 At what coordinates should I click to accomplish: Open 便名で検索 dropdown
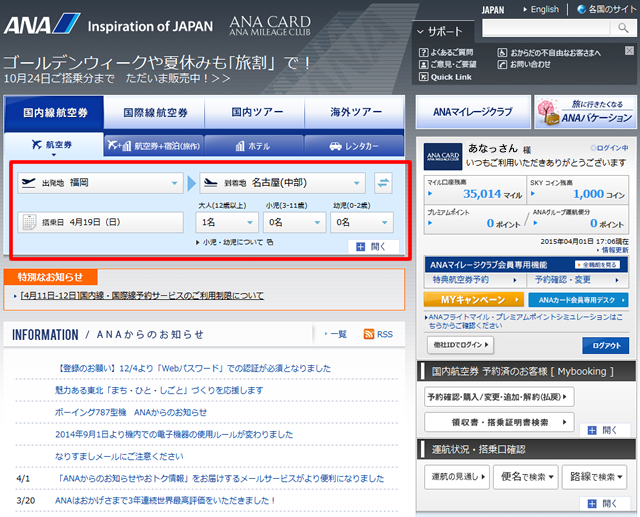[526, 477]
